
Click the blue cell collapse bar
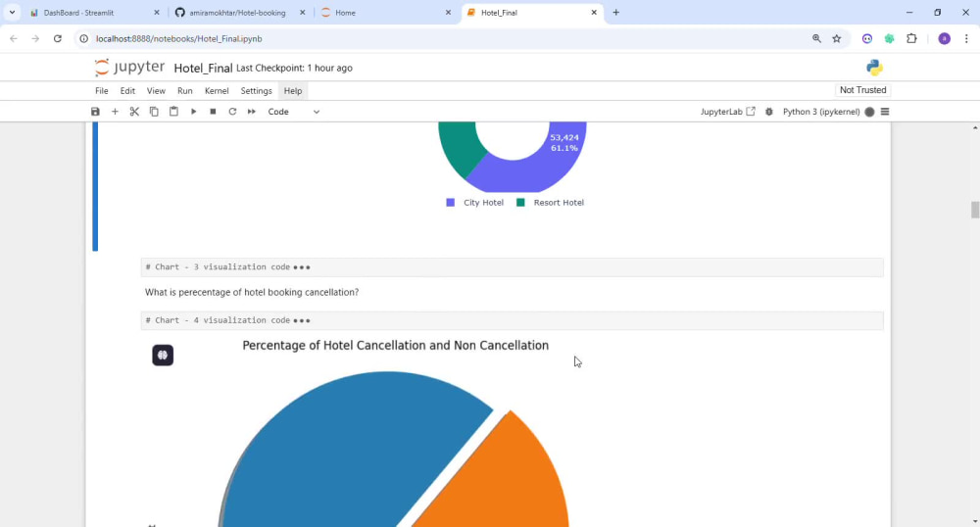click(x=95, y=187)
